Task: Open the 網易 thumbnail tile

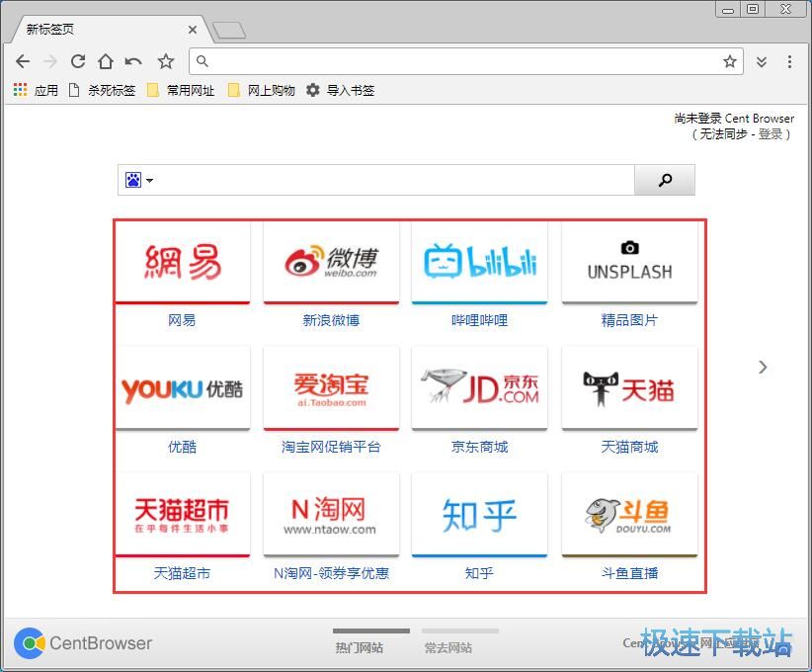Action: coord(183,262)
